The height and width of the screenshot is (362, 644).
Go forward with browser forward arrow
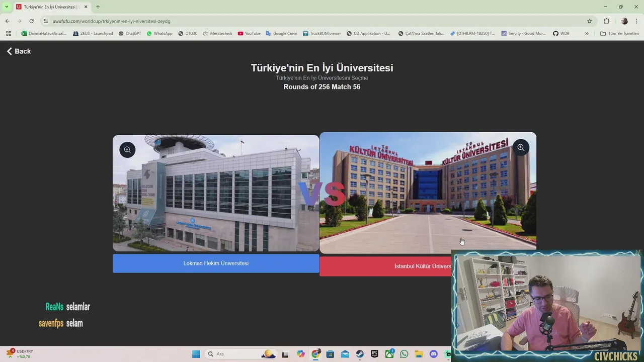pos(19,21)
